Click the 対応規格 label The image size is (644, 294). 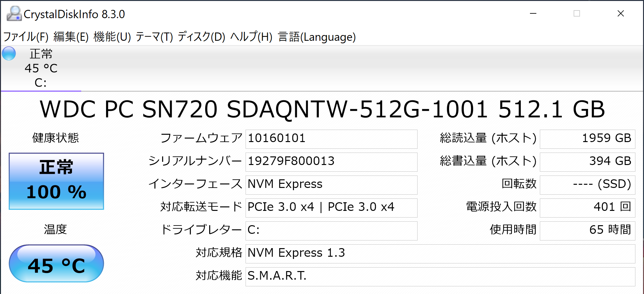click(219, 253)
